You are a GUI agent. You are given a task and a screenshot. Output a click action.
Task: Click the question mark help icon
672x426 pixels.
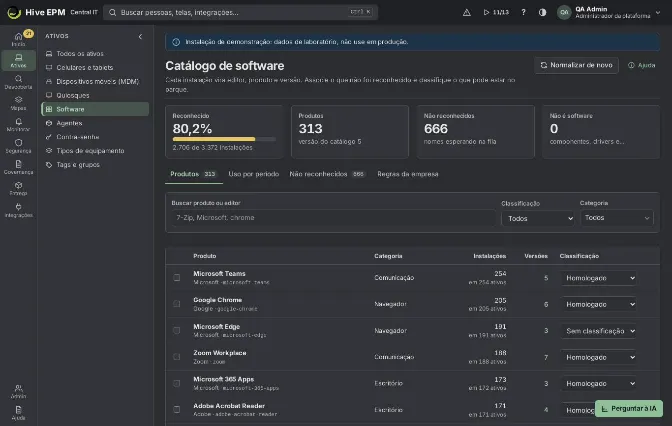523,12
